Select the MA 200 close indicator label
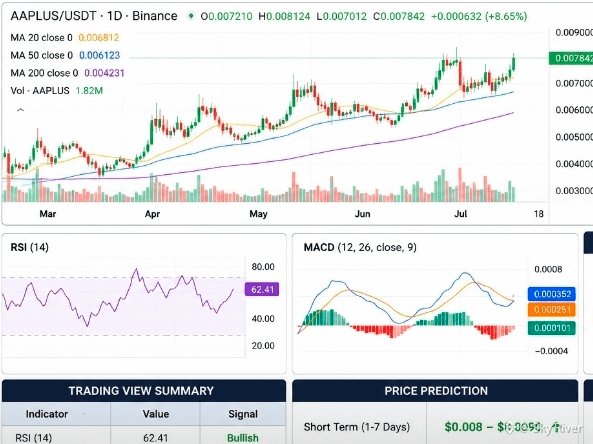The image size is (593, 444). (x=44, y=73)
